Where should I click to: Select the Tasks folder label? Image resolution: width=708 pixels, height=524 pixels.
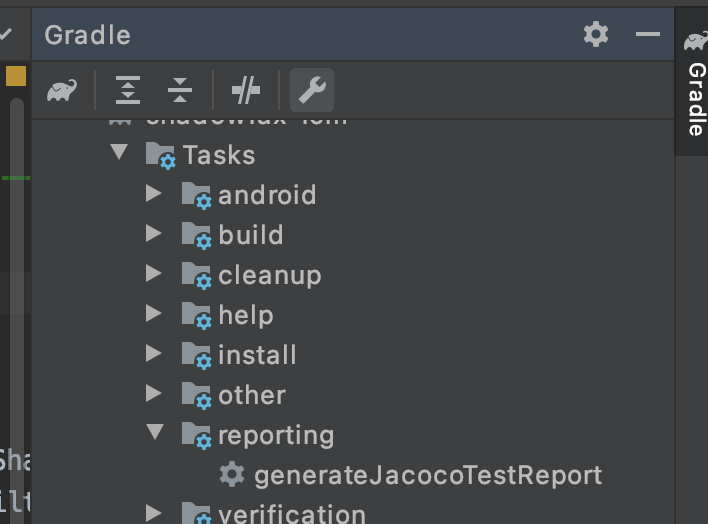[219, 155]
